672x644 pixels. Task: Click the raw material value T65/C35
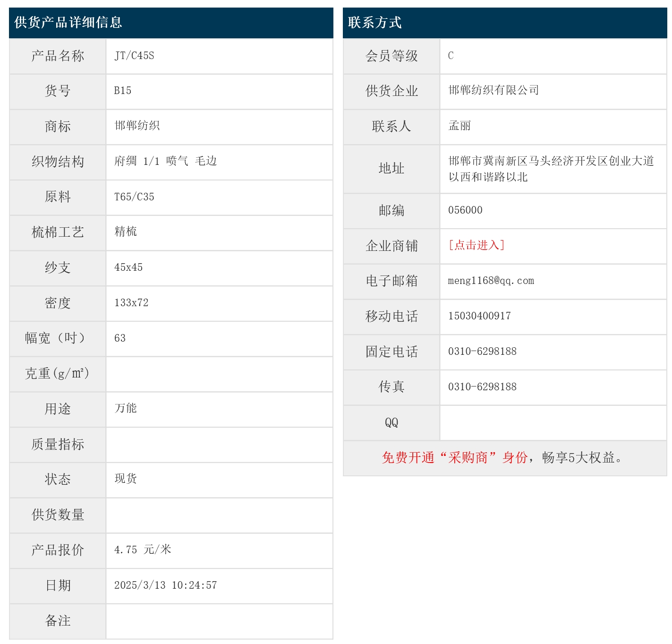tap(134, 197)
